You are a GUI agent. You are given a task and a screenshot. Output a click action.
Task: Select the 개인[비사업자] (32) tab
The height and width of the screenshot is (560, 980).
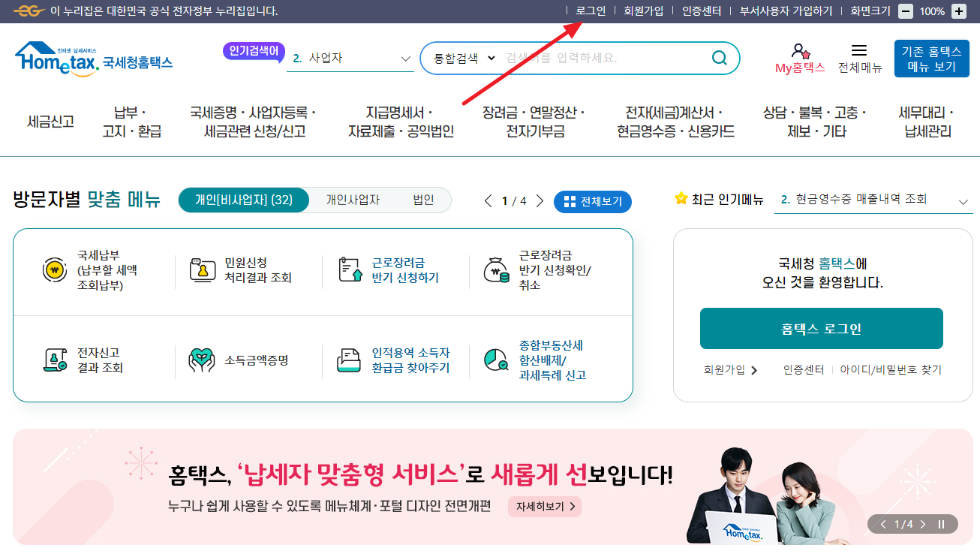(243, 200)
